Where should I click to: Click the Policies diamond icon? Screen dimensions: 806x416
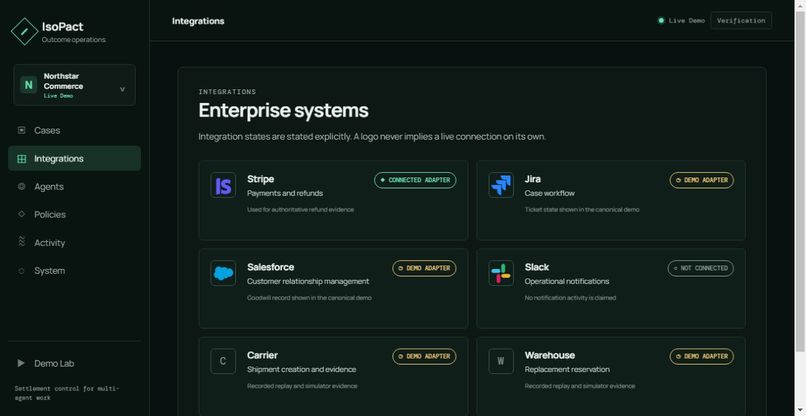[x=22, y=214]
